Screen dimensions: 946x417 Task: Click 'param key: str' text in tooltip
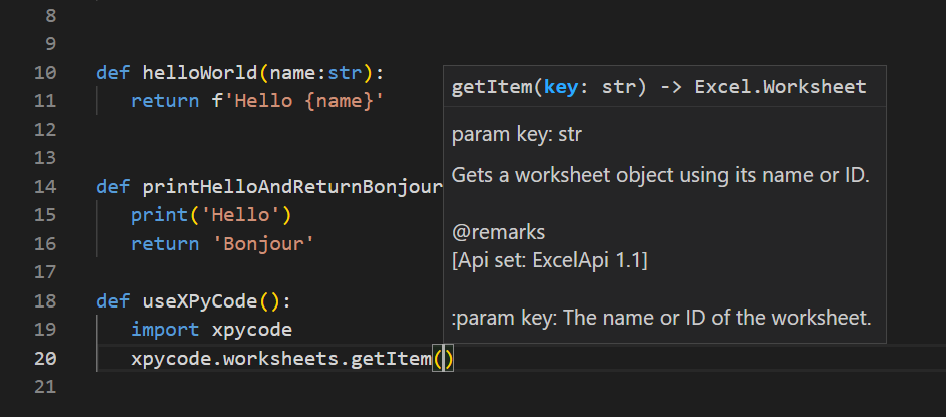(x=525, y=134)
